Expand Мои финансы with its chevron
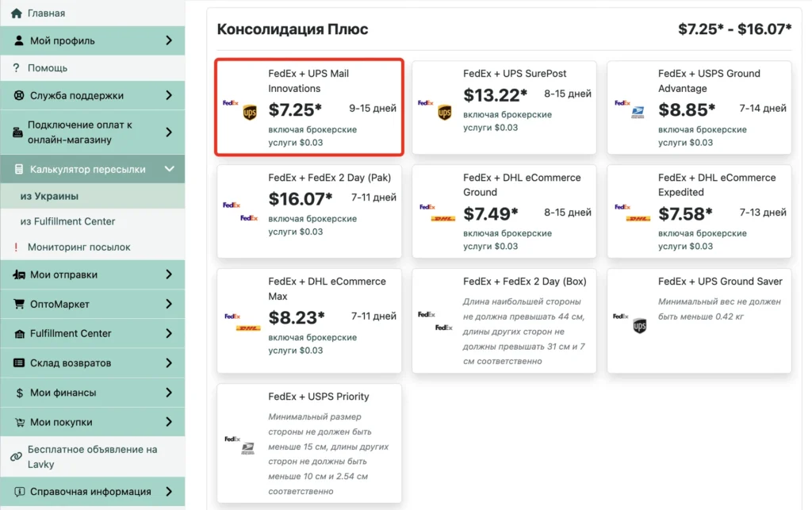 tap(169, 393)
